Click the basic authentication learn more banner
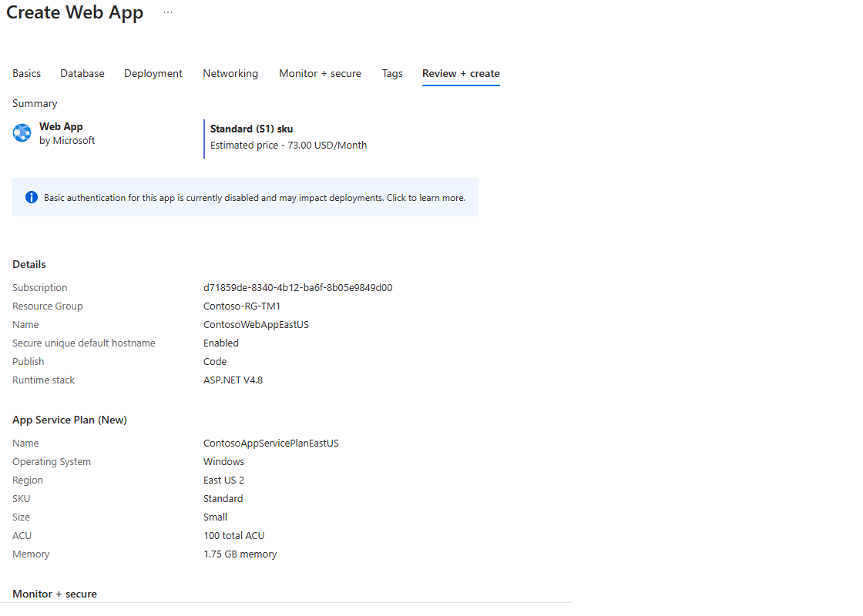863x616 pixels. tap(254, 198)
